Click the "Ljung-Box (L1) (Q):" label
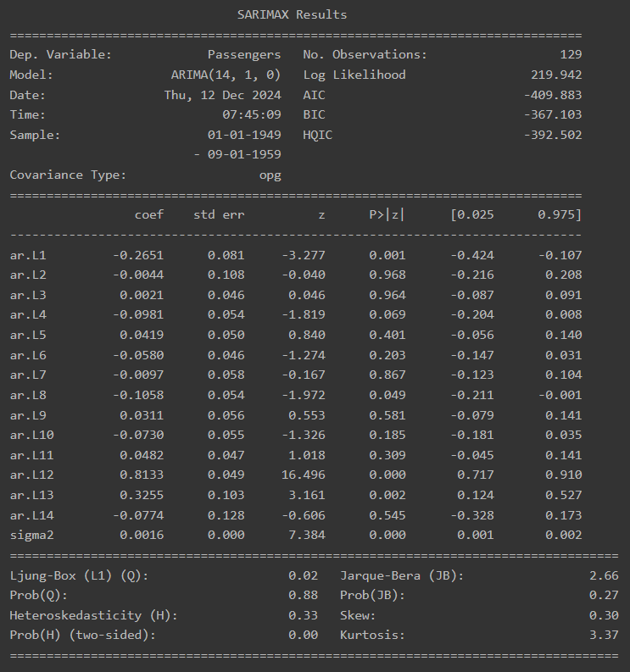Image resolution: width=630 pixels, height=672 pixels. point(79,576)
